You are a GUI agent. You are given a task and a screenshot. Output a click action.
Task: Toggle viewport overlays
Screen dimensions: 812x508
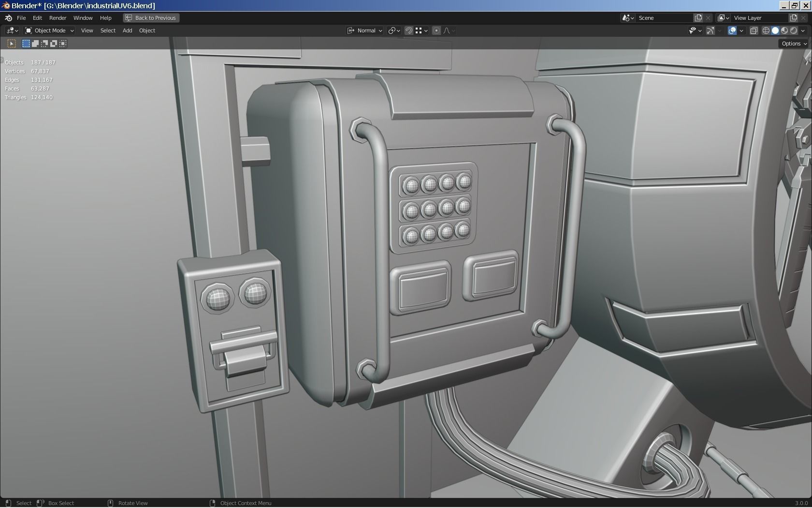click(732, 30)
